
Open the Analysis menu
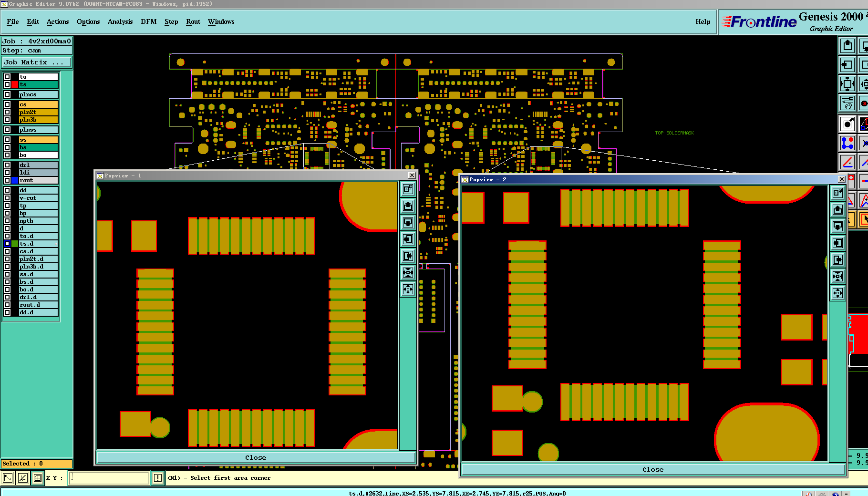click(120, 21)
